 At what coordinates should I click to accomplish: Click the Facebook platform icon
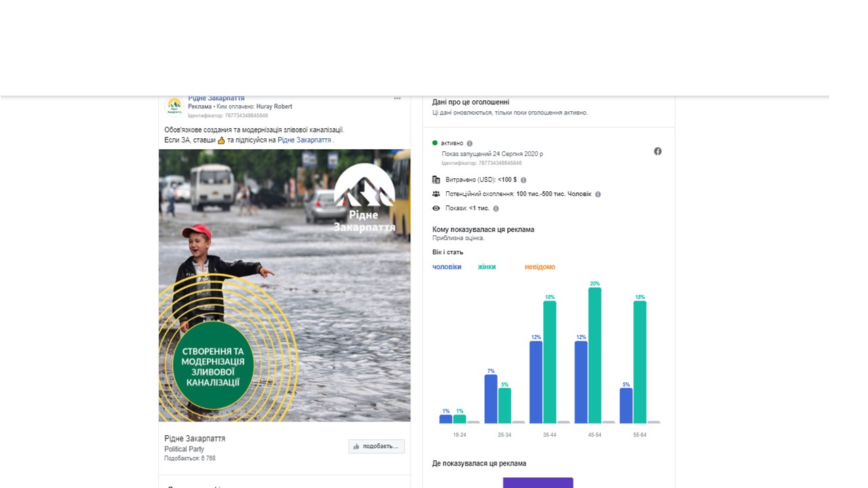pos(658,151)
